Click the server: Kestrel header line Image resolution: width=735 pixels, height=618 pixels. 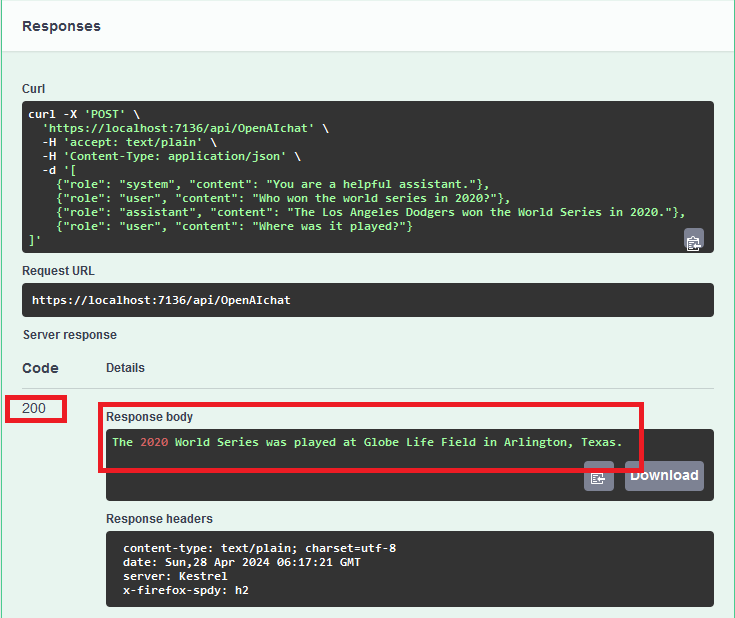point(175,576)
